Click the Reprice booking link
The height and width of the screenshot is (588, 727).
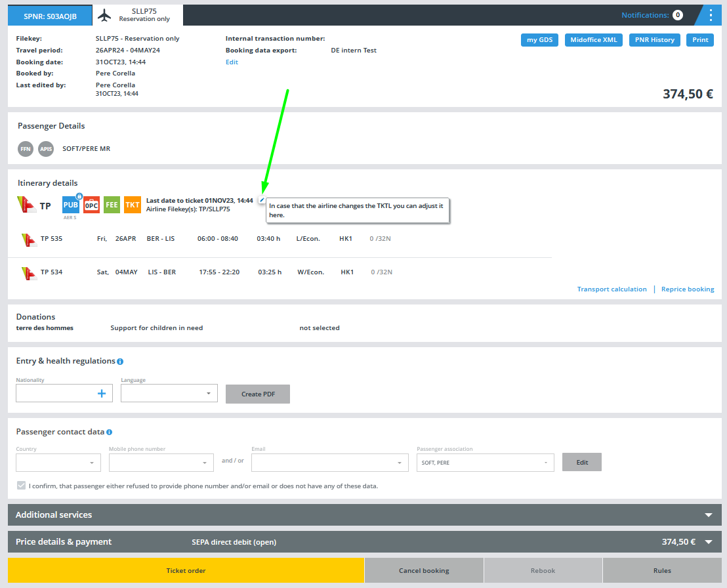[x=687, y=289]
